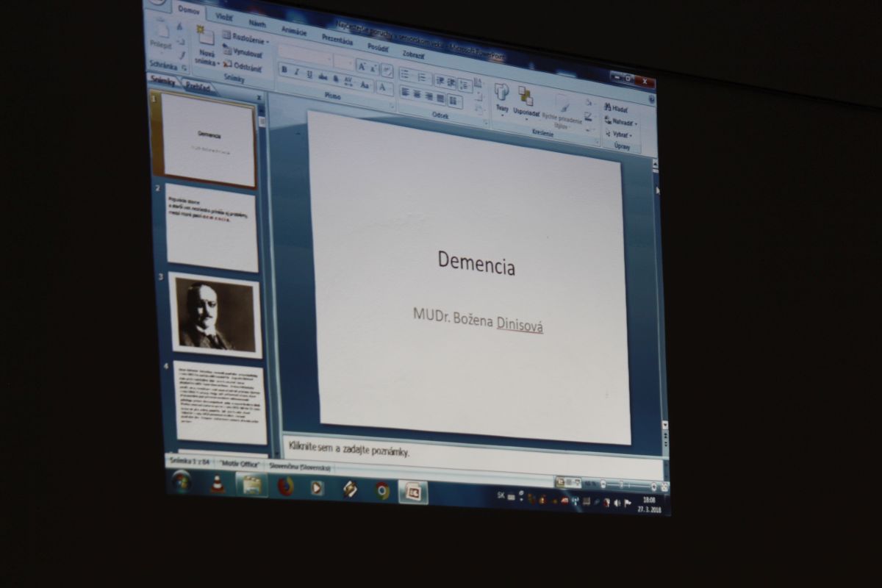Switch to the Prezentácia ribbon tab
This screenshot has width=882, height=588.
pos(337,39)
